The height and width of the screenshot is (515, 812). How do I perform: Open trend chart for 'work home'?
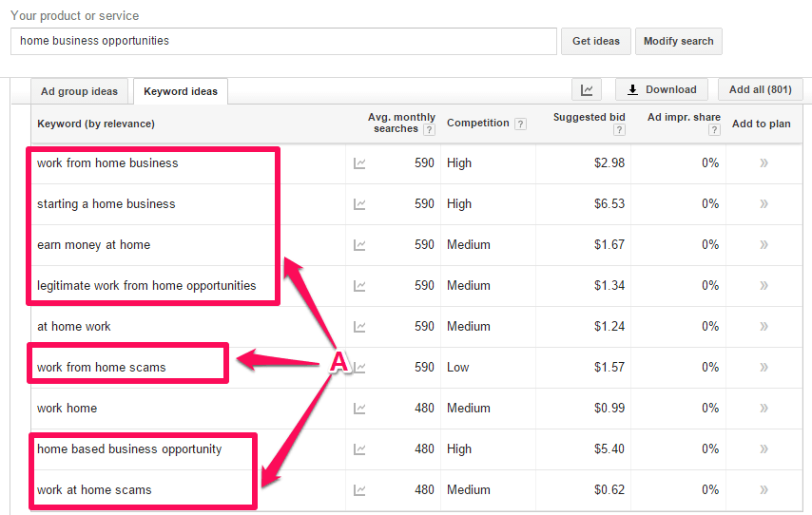359,409
